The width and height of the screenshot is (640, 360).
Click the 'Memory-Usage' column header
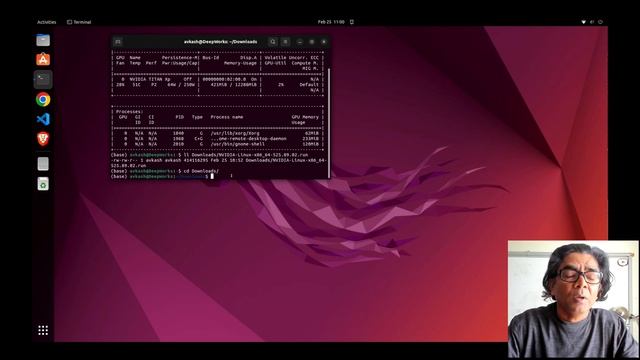coord(240,63)
